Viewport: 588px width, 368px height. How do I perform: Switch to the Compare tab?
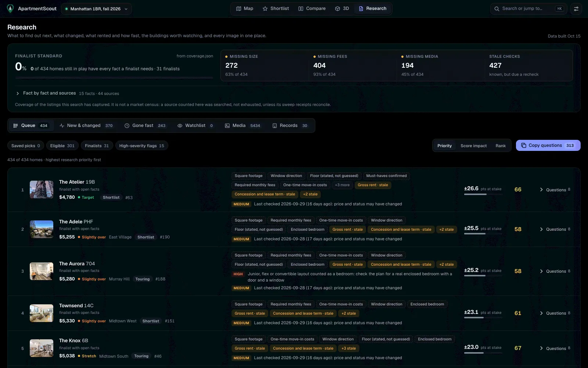(312, 8)
